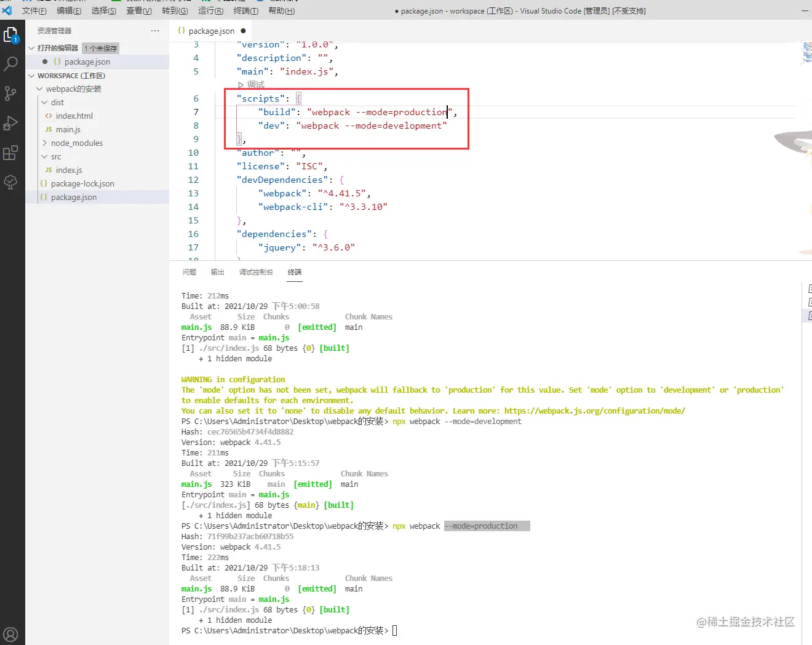This screenshot has width=812, height=645.
Task: Click the HTML file icon beside index.html
Action: point(49,116)
